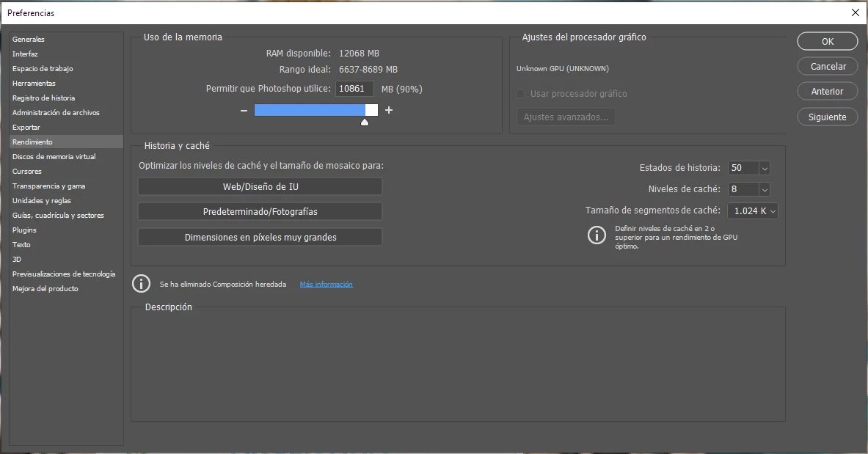Click the Niveles de caché value field
This screenshot has height=454, width=868.
pyautogui.click(x=743, y=189)
